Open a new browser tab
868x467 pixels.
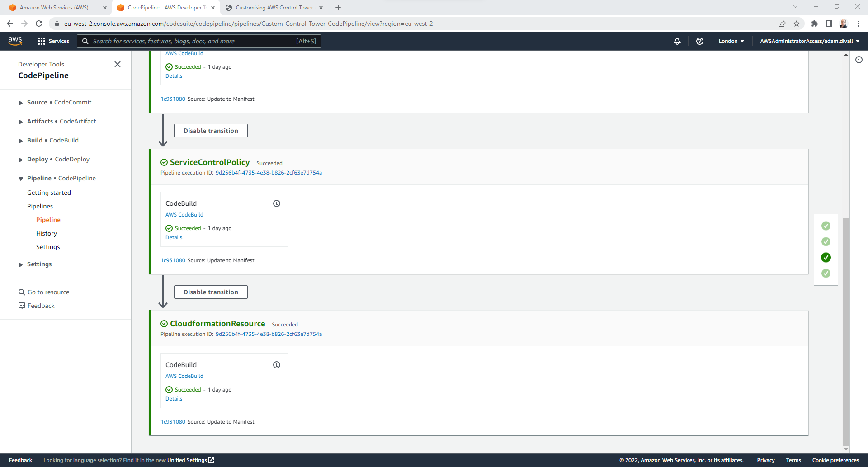338,8
